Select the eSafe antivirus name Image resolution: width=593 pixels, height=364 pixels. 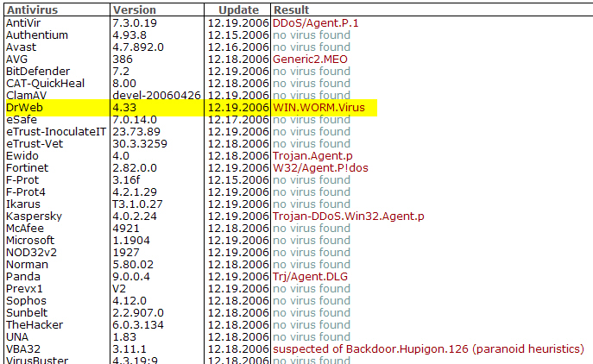point(22,120)
